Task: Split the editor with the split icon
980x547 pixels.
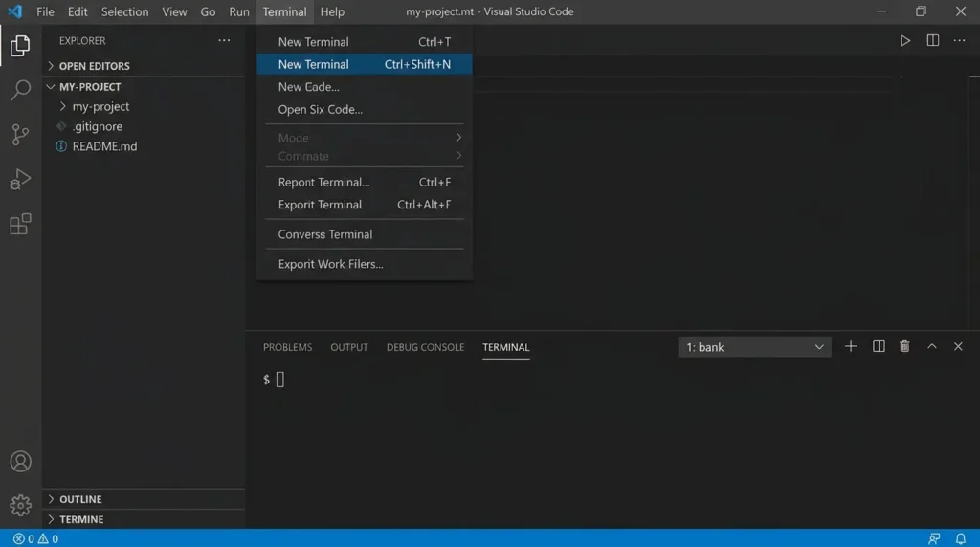Action: click(932, 40)
